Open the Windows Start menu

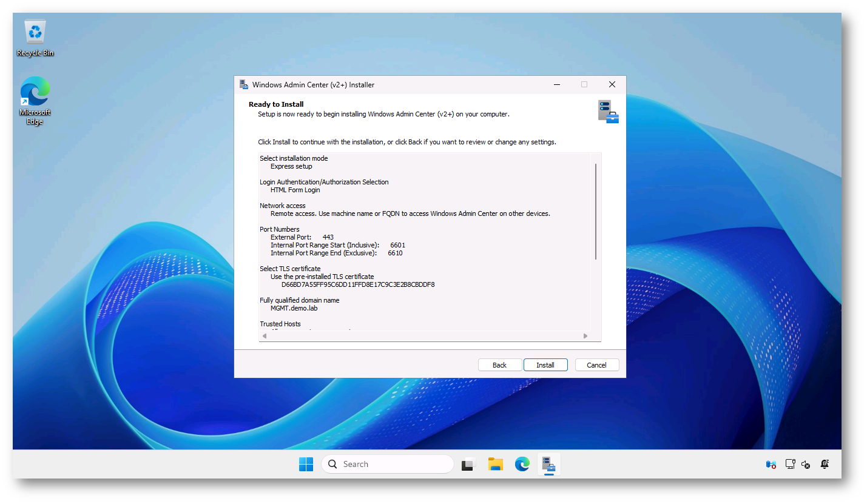click(x=306, y=465)
